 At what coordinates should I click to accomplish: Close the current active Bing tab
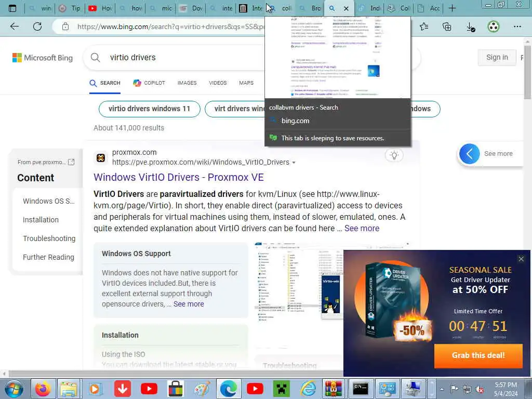346,8
